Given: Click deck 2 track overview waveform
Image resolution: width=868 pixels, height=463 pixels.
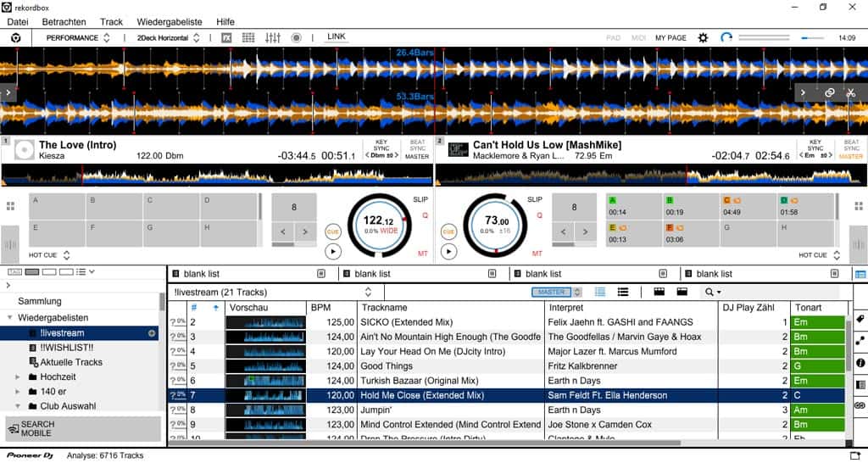Looking at the screenshot, I should click(x=651, y=175).
